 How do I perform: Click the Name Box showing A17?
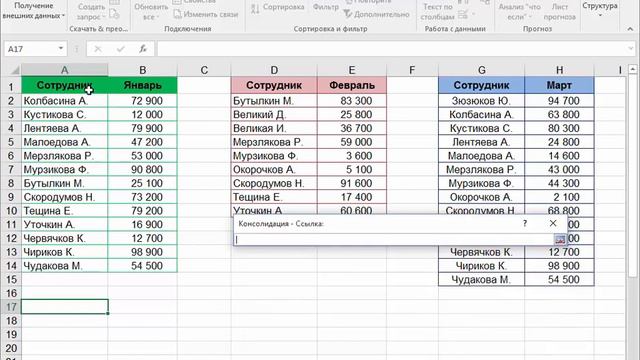coord(31,49)
